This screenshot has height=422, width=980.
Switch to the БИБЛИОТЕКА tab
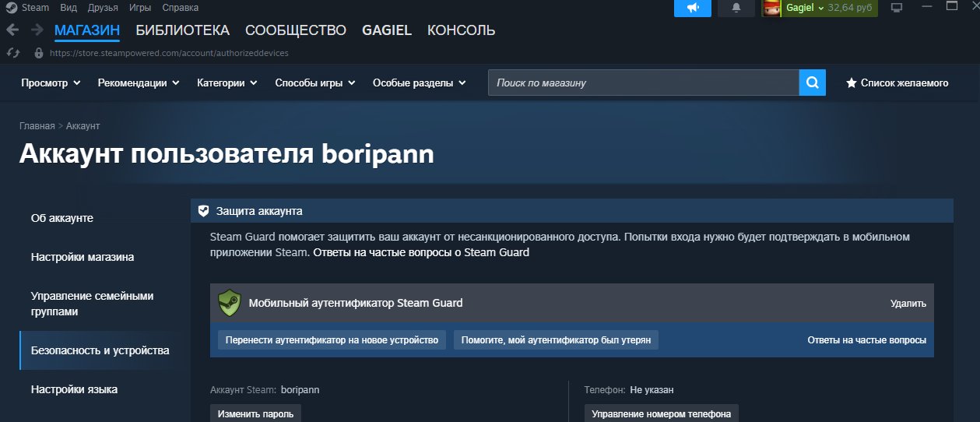coord(182,30)
